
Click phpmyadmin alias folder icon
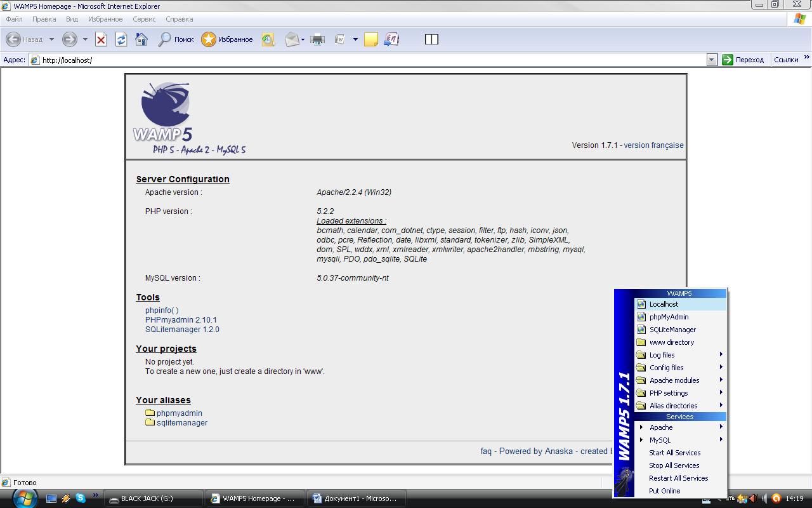coord(150,413)
